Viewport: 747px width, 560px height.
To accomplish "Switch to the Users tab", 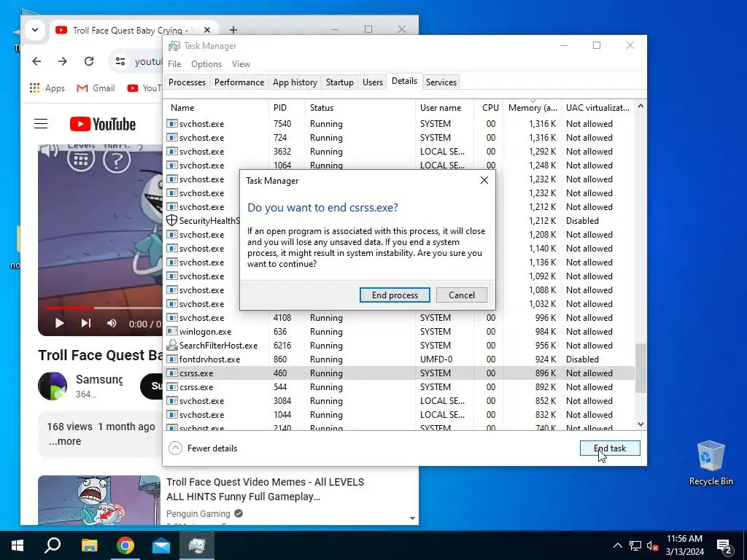I will click(373, 82).
